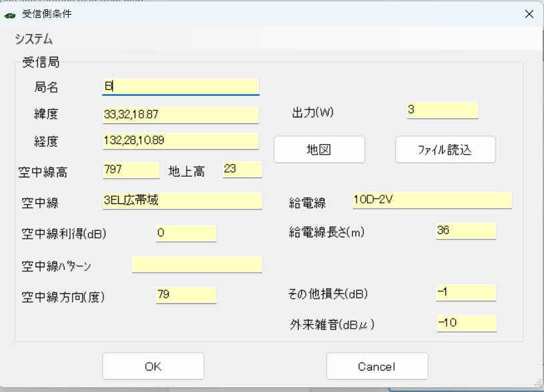The image size is (544, 392).
Task: Click the 給電線 cable type field
Action: coord(431,200)
